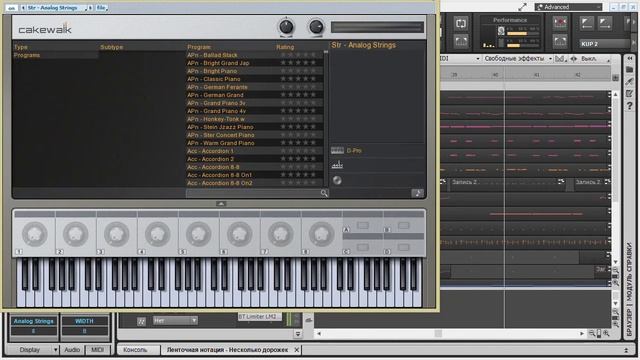
Task: Open the Выкл. dropdown
Action: tap(594, 59)
